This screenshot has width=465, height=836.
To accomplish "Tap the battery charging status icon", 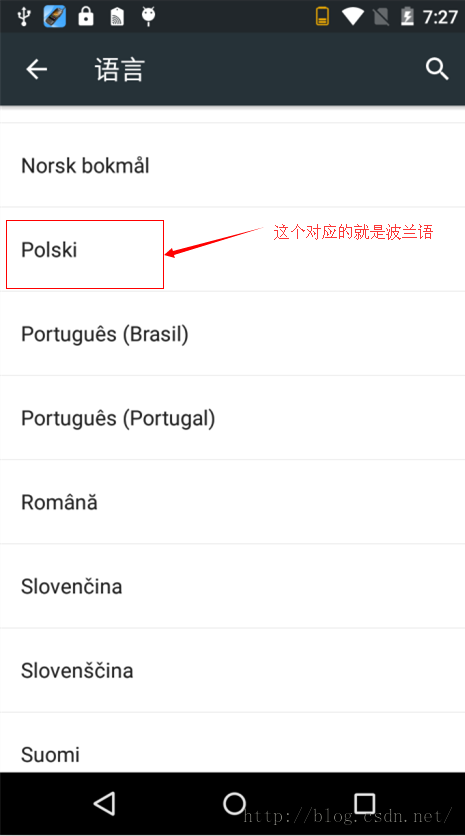I will (x=407, y=16).
